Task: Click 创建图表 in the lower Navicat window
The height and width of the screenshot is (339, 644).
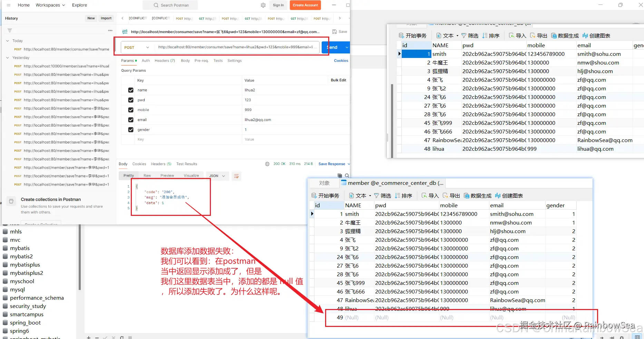Action: coord(509,196)
